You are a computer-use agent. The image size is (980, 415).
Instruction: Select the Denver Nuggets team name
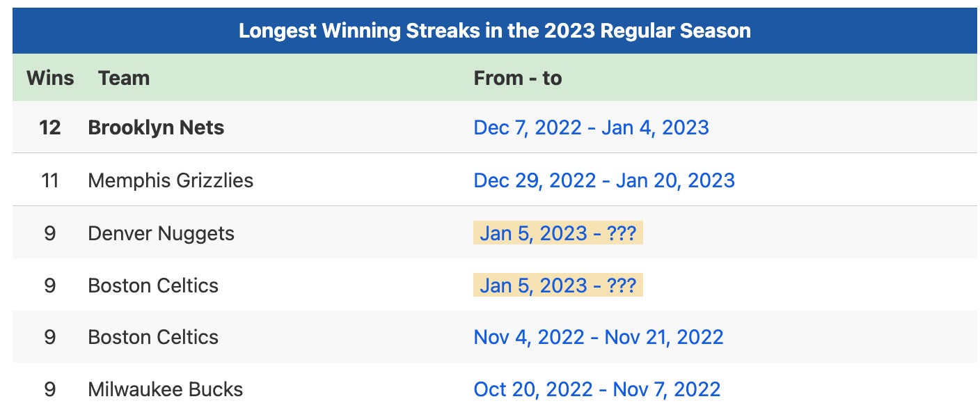(161, 233)
